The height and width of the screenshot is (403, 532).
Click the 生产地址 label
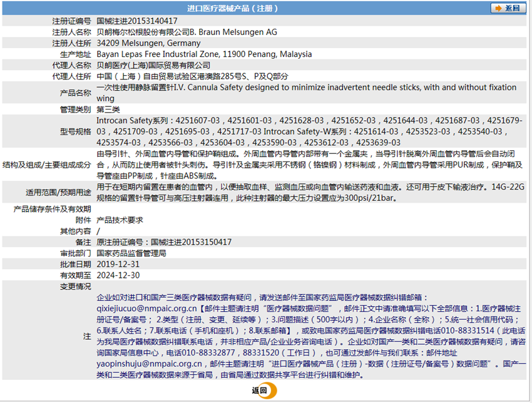pos(76,54)
